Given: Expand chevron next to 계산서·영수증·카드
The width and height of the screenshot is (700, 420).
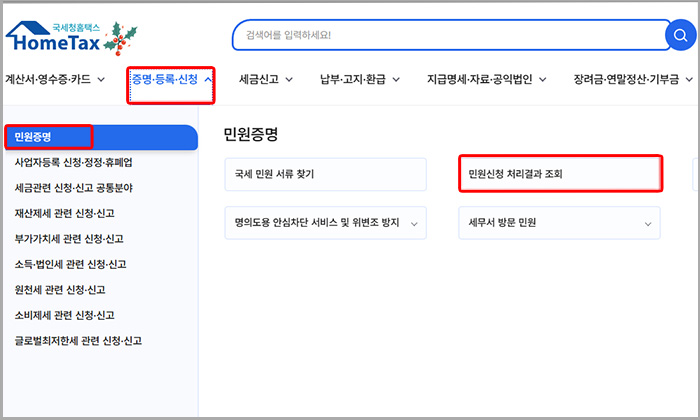Looking at the screenshot, I should (101, 80).
